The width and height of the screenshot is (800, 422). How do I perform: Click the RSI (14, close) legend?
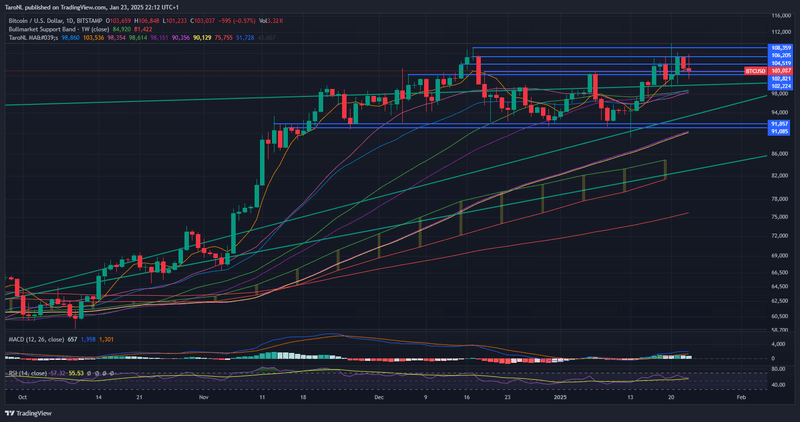28,374
